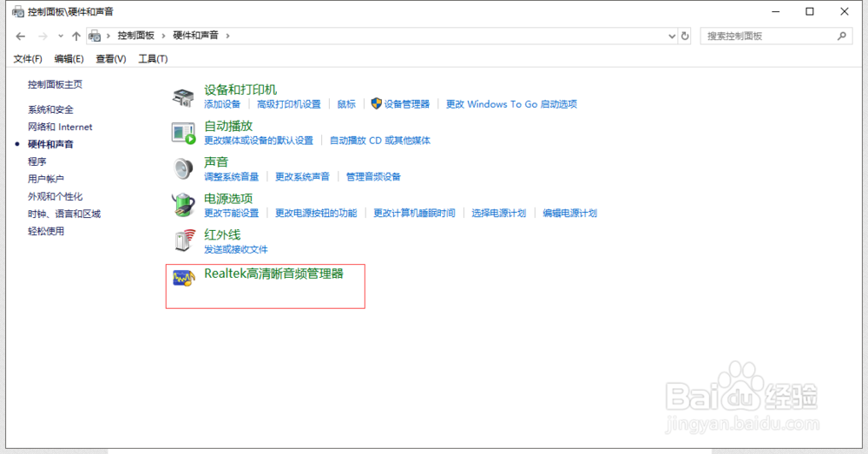Expand the chevron before 控制面板 breadcrumb
Screen dimensions: 868x454
tap(108, 36)
